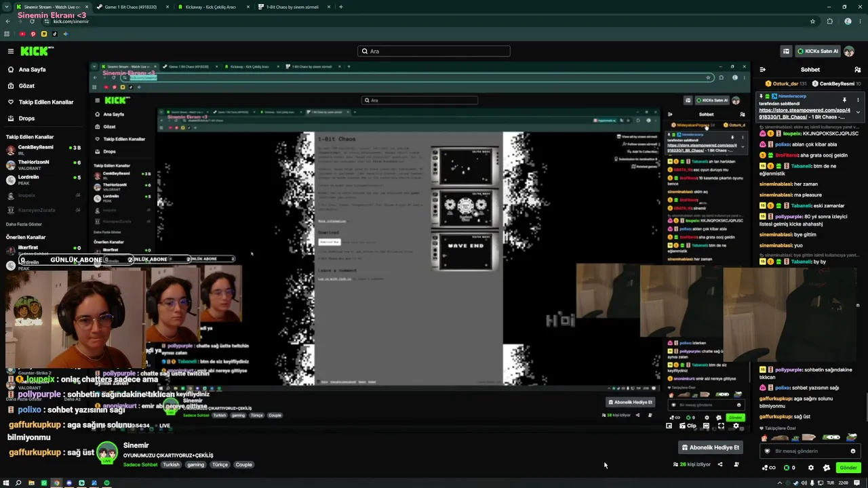Open the shop icon beside KICKs Satın Al
The image size is (868, 488).
(786, 51)
